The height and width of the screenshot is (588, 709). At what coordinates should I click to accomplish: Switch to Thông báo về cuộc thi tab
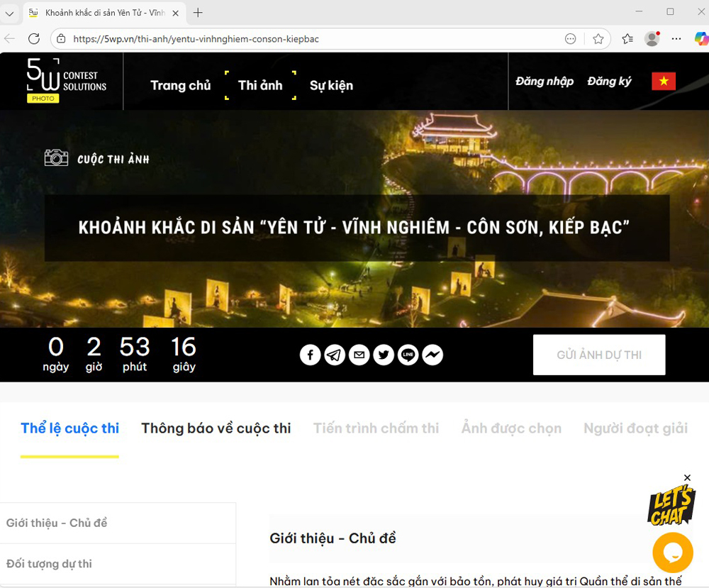216,428
